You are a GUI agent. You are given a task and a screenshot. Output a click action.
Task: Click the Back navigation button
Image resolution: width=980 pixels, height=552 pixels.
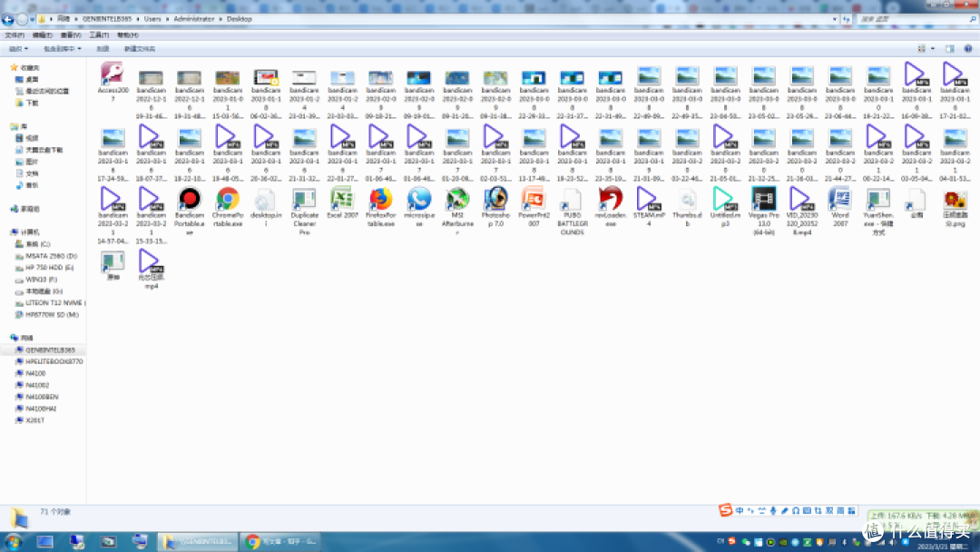(8, 19)
